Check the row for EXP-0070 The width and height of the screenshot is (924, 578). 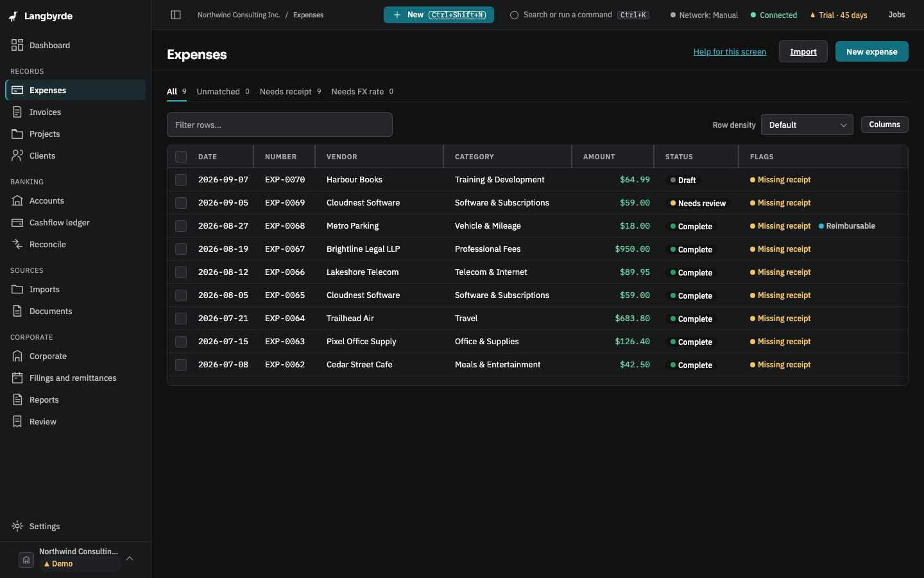181,180
